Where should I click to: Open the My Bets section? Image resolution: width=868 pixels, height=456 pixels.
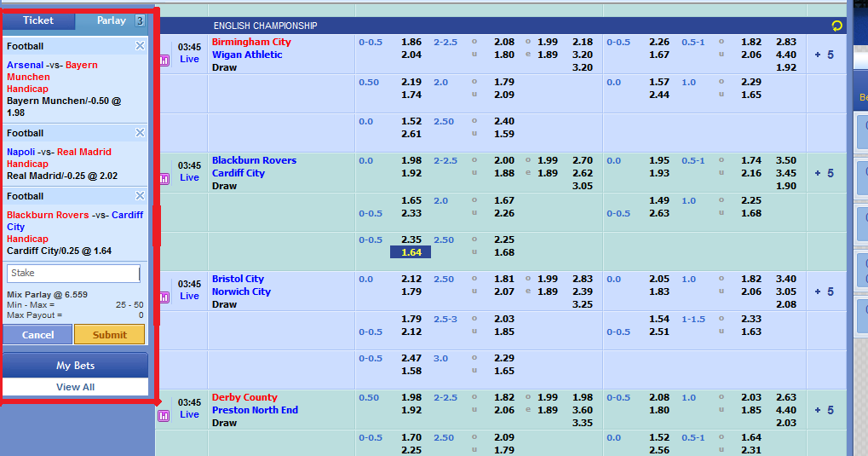tap(75, 366)
